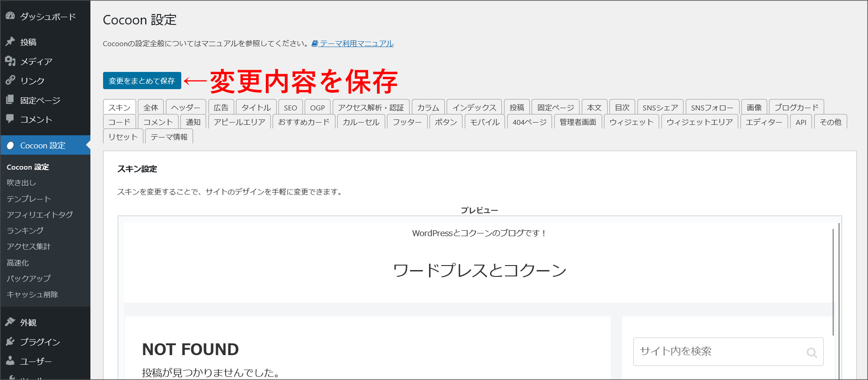868x380 pixels.
Task: Open the ウィジェットエリア tab
Action: (x=700, y=122)
